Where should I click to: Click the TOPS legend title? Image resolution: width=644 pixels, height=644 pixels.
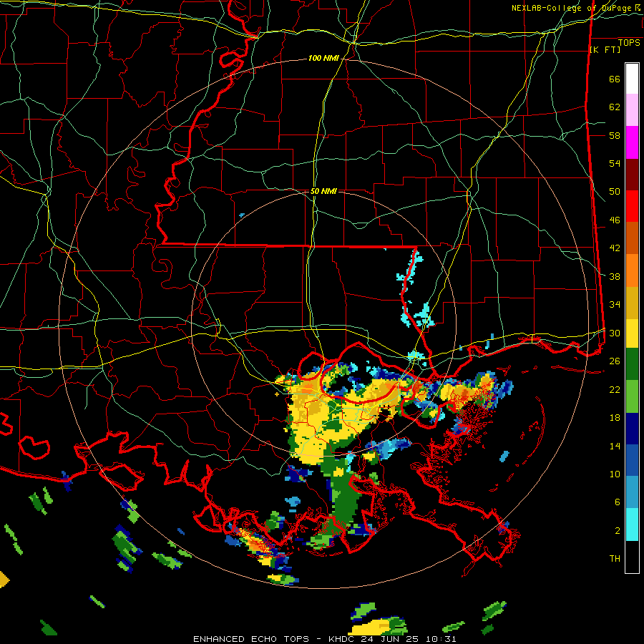click(x=629, y=43)
